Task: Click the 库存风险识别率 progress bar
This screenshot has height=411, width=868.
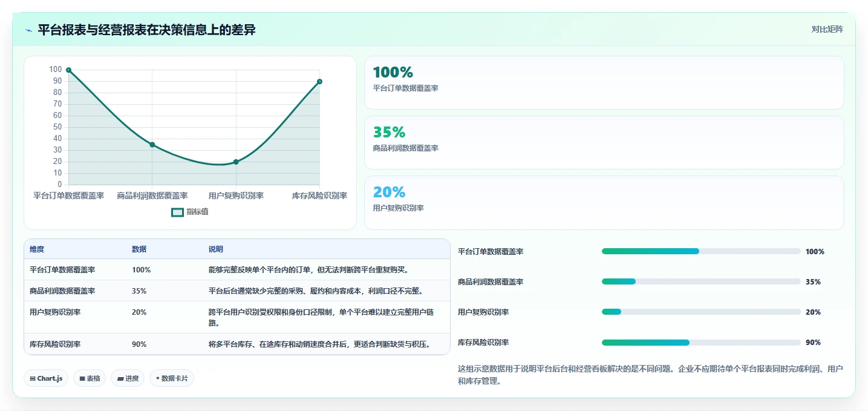Action: (x=701, y=342)
